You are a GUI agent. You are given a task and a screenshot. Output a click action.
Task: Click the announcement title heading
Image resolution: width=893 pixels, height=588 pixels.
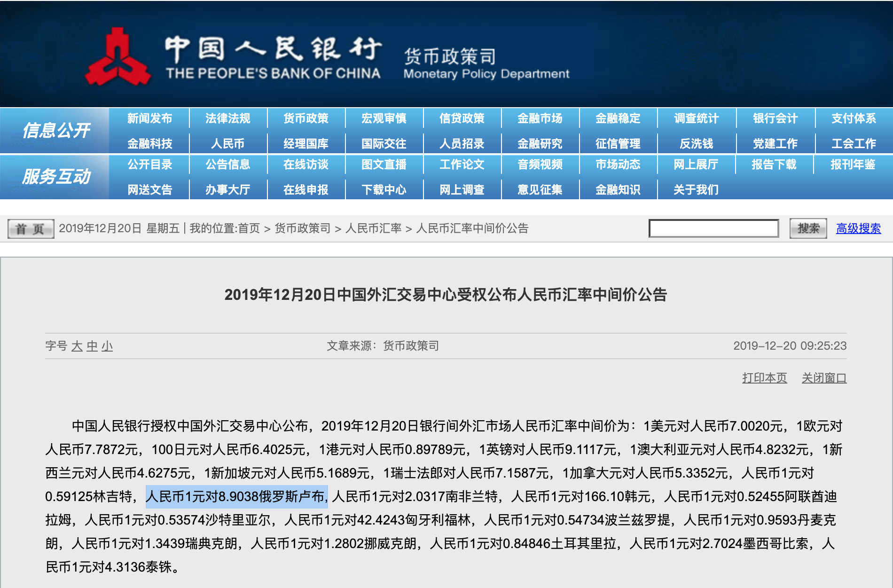446,295
